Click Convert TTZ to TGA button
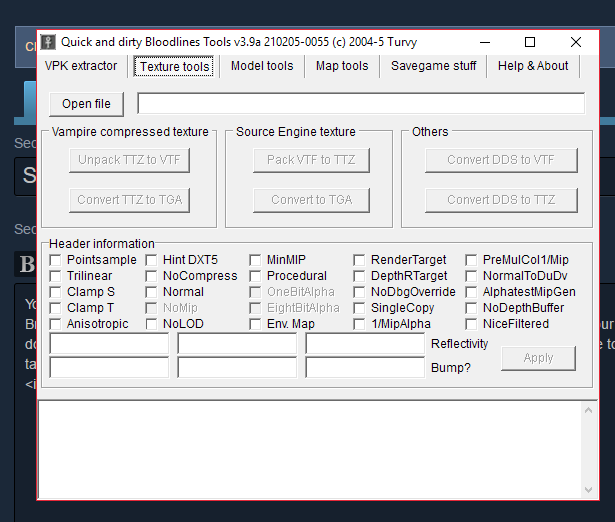This screenshot has height=522, width=615. point(129,200)
